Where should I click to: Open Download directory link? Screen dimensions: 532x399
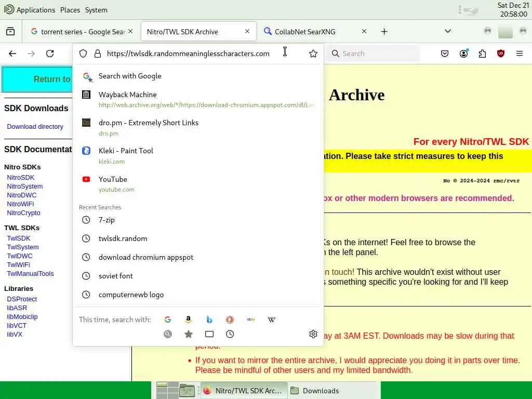coord(35,127)
